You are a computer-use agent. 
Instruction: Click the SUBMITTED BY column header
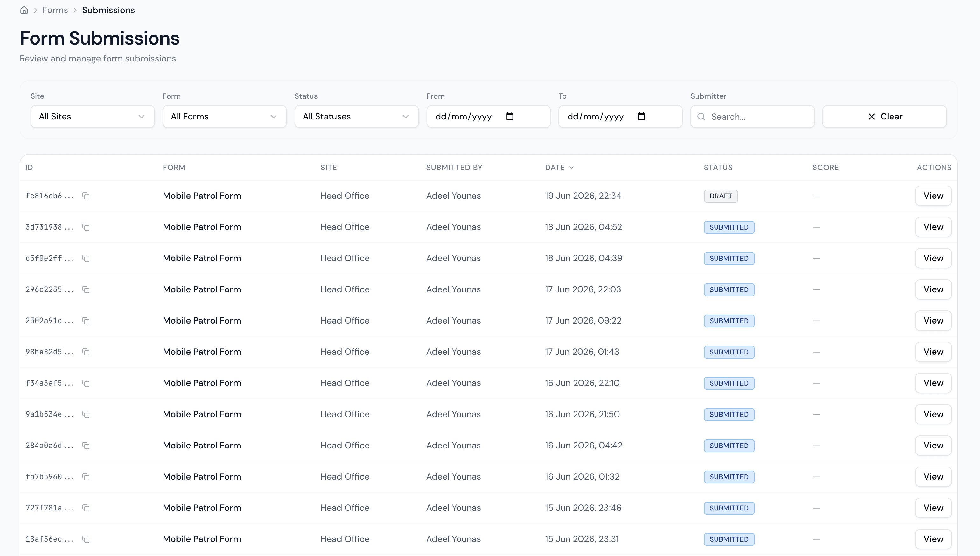(454, 168)
